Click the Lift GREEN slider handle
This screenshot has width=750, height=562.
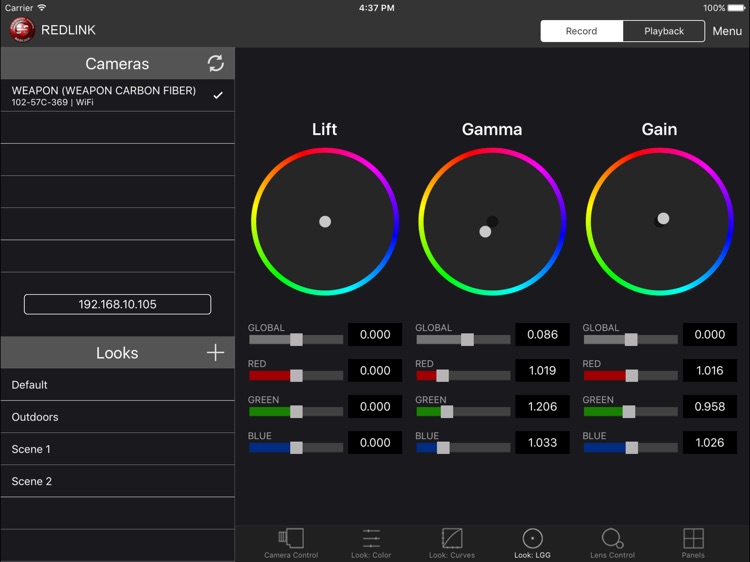(x=296, y=411)
